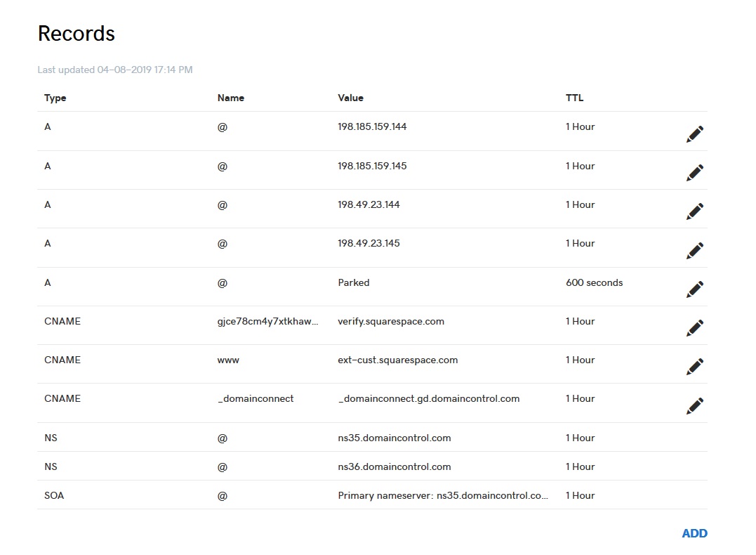
Task: Click the Primary nameserver SOA value
Action: pyautogui.click(x=443, y=496)
